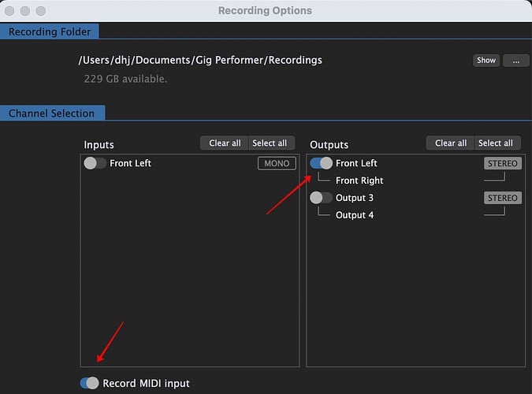Viewport: 532px width, 394px height.
Task: Minimize the Recording Options window
Action: (26, 11)
